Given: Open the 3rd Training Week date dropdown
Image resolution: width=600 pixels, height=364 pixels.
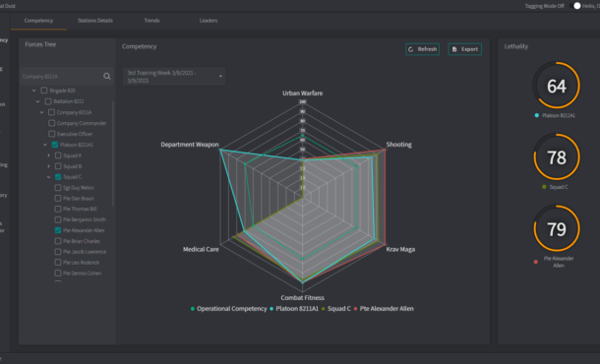Looking at the screenshot, I should 174,77.
